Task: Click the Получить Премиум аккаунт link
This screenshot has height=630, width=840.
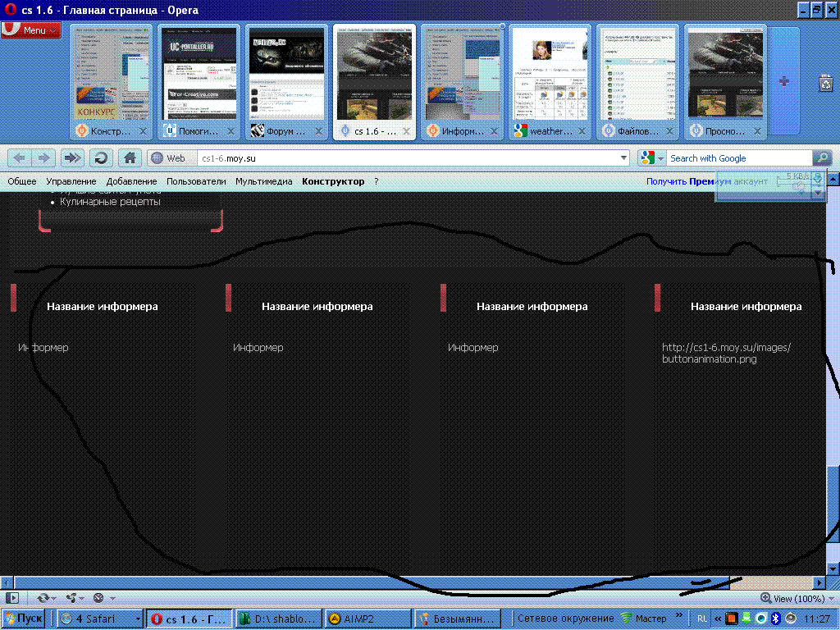Action: click(707, 181)
